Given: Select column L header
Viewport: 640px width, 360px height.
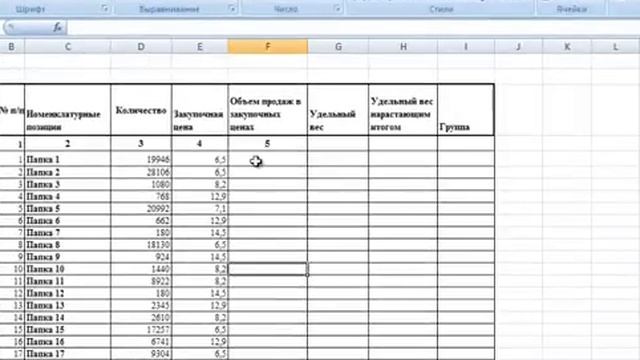Looking at the screenshot, I should pyautogui.click(x=616, y=47).
